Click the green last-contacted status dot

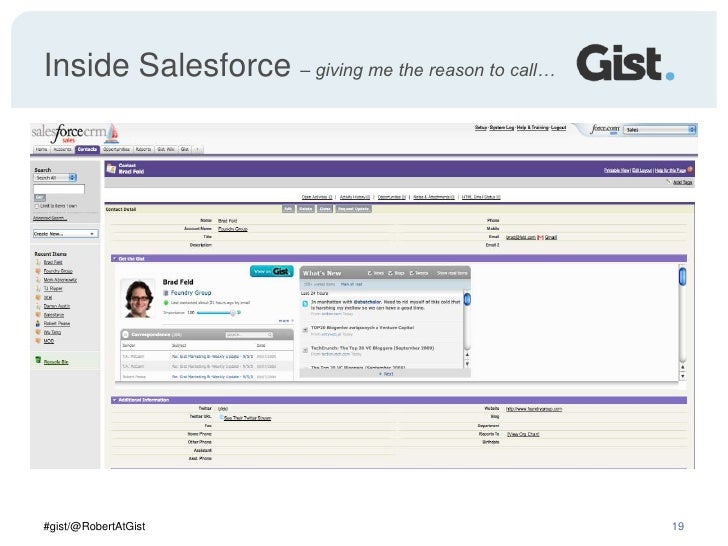(166, 303)
